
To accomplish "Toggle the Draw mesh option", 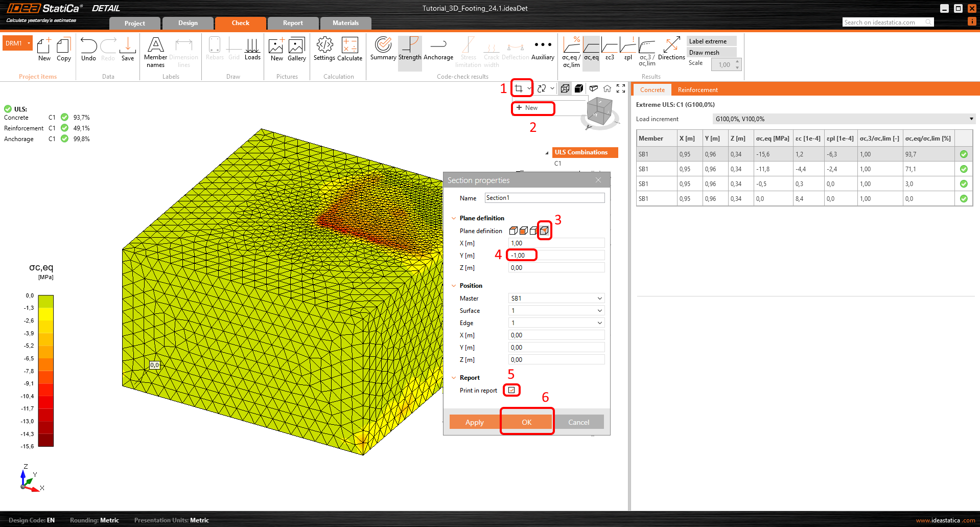I will click(x=711, y=53).
